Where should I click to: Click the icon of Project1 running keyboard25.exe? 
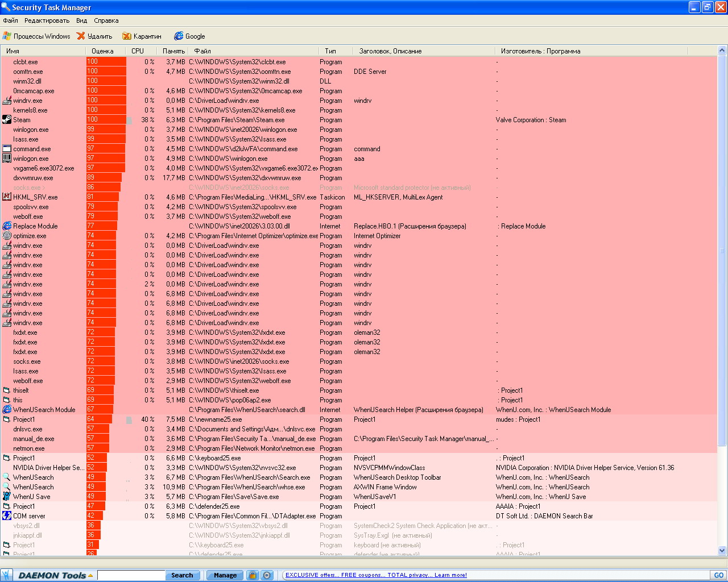click(7, 458)
